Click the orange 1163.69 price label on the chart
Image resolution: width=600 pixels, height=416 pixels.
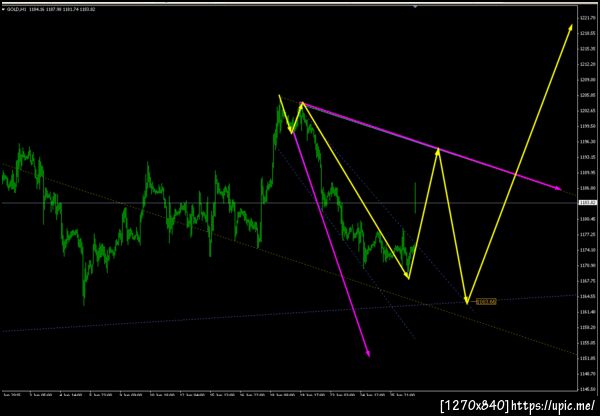pyautogui.click(x=486, y=302)
